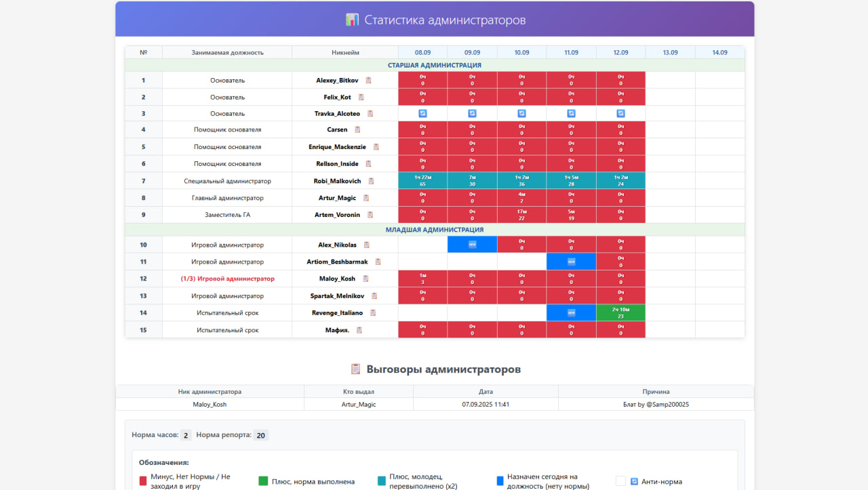Click the chart icon in the page header
The image size is (868, 490).
point(352,20)
